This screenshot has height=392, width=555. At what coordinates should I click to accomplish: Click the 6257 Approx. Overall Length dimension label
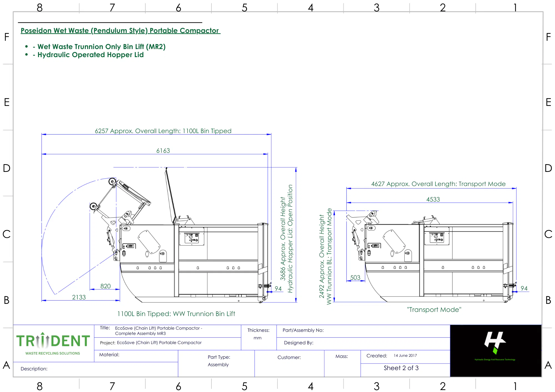pos(163,131)
